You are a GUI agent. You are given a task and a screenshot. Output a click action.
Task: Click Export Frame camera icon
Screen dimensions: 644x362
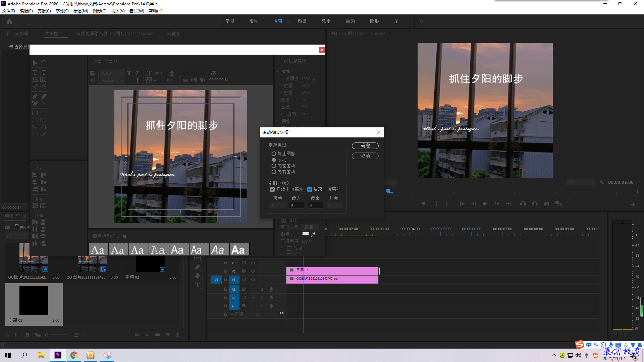[x=547, y=204]
